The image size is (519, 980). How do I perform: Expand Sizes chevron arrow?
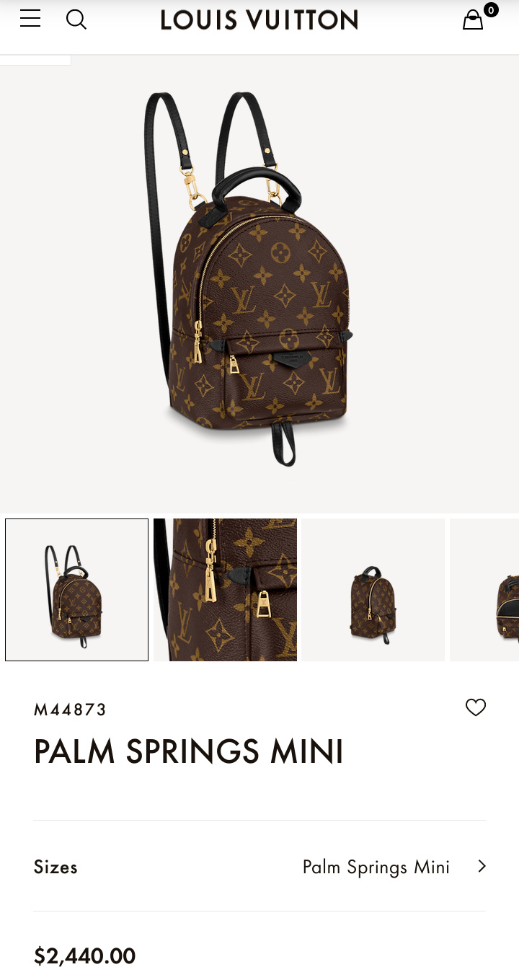click(x=482, y=866)
